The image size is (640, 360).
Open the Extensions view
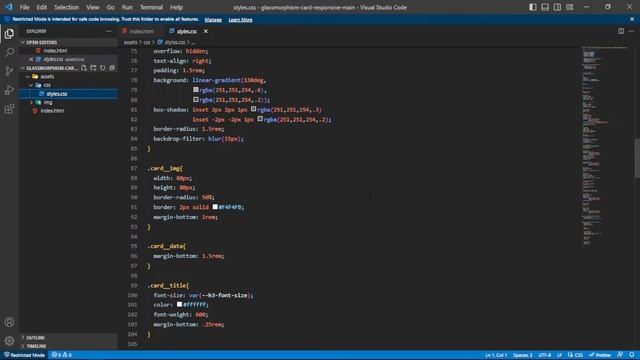point(9,109)
